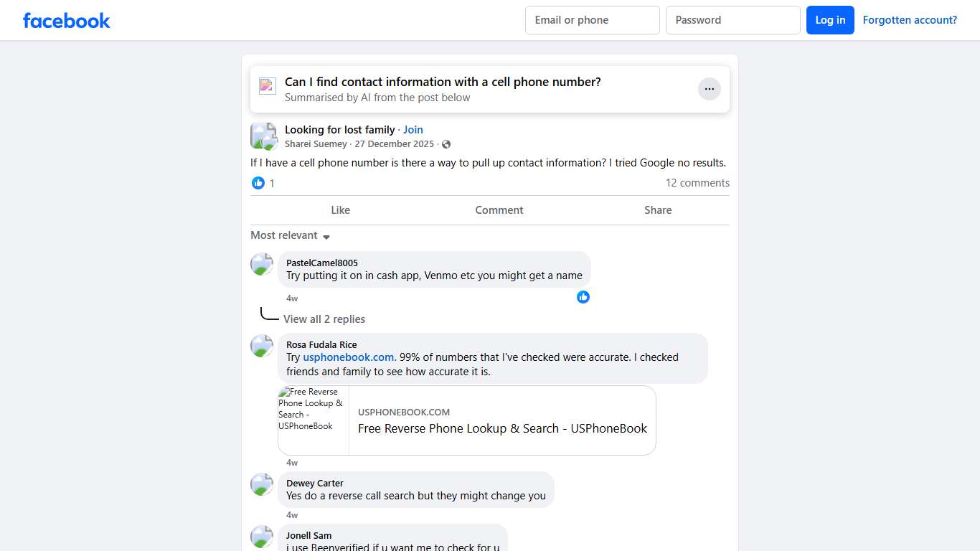
Task: Choose the Share action
Action: pos(658,210)
